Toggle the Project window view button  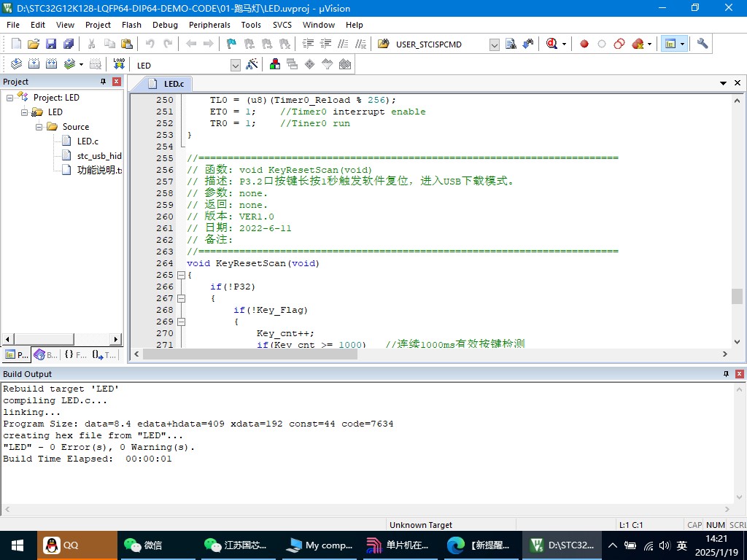pyautogui.click(x=671, y=44)
